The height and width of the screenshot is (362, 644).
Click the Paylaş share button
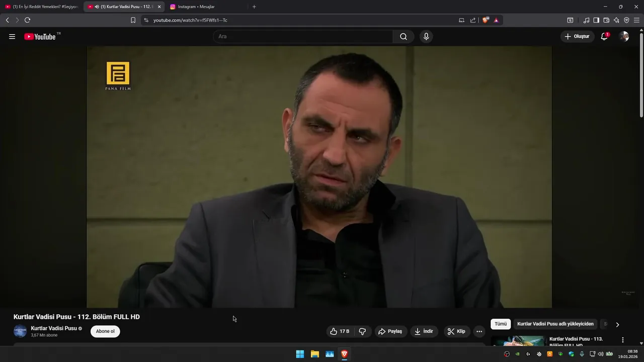390,331
